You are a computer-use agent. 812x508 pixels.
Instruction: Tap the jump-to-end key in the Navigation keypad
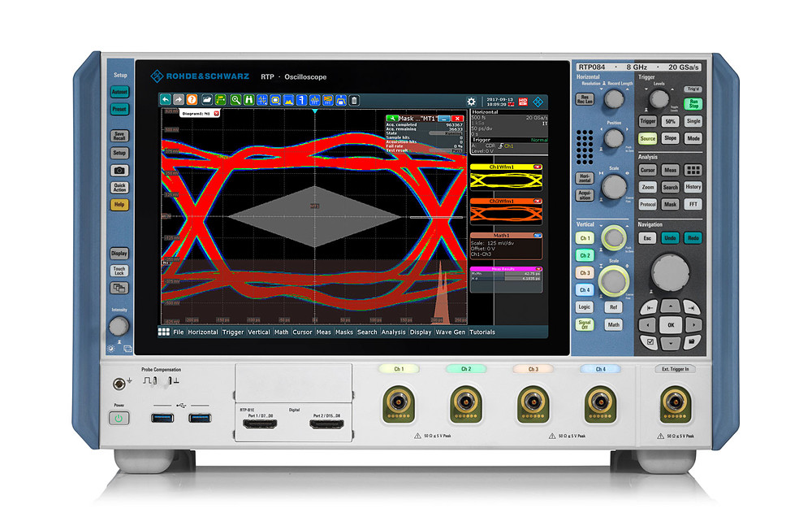click(x=692, y=308)
